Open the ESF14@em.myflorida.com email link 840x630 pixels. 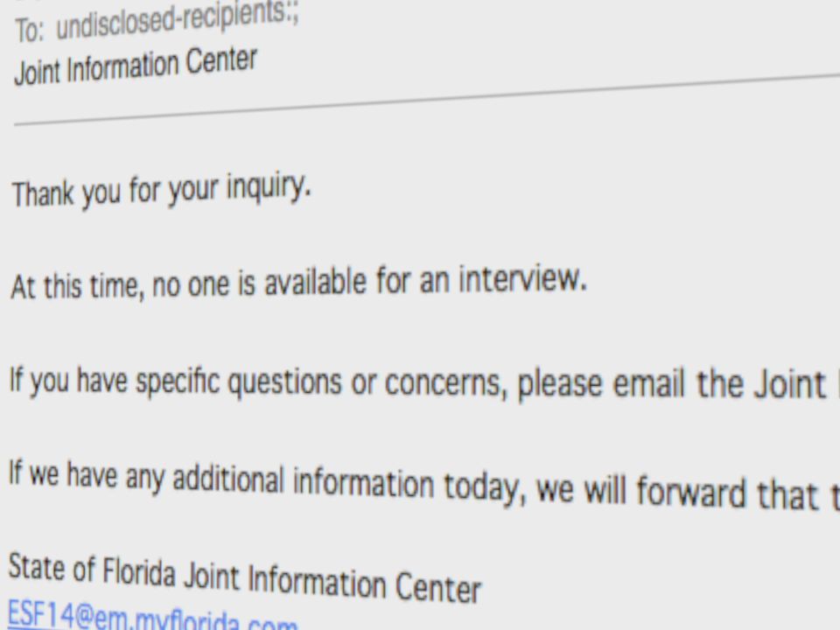[x=152, y=617]
